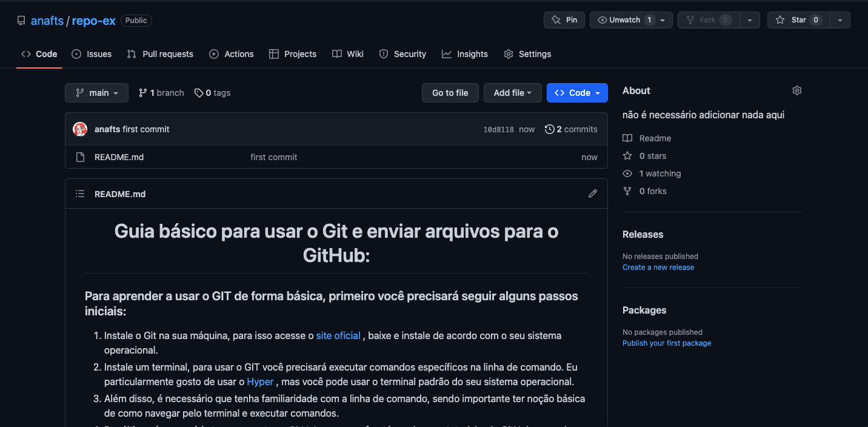The image size is (868, 427).
Task: Open the Wiki tab
Action: [348, 54]
